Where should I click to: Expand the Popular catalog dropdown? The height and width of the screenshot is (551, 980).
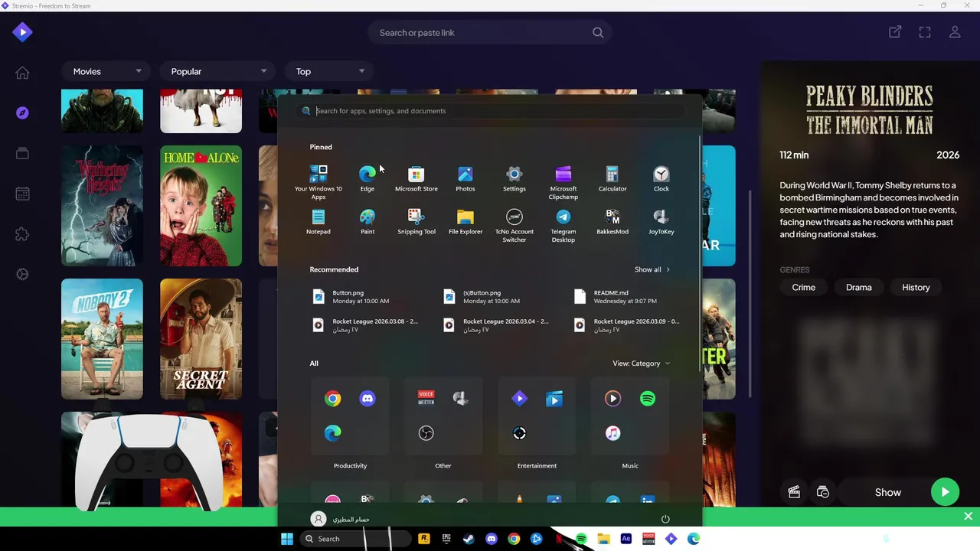click(218, 71)
